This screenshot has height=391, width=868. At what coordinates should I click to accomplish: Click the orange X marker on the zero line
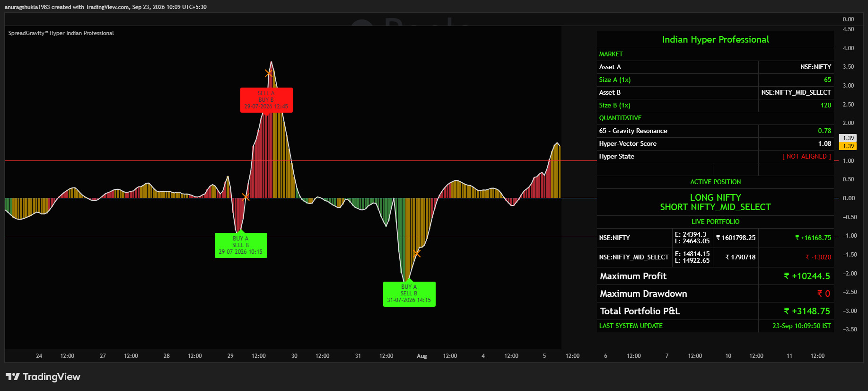(245, 196)
